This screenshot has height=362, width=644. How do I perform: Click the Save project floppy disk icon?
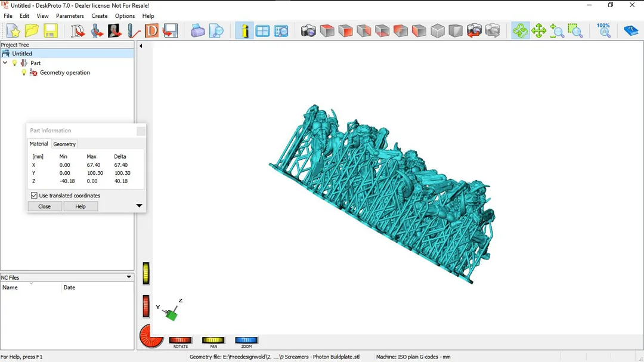51,31
